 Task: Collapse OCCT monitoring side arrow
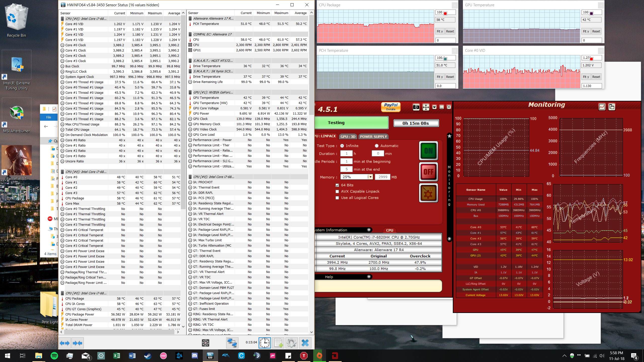(x=449, y=239)
